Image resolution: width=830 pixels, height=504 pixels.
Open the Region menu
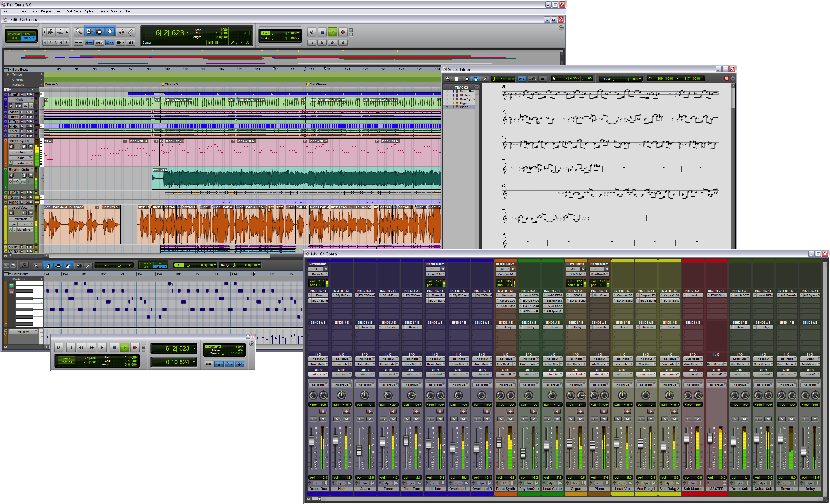[x=46, y=11]
